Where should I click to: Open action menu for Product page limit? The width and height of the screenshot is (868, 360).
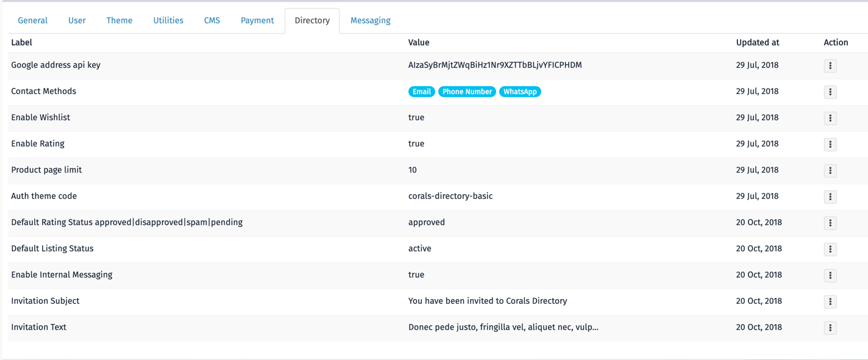coord(830,171)
